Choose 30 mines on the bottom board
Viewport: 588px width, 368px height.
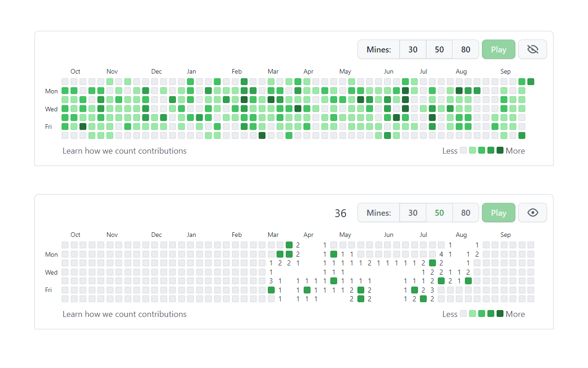coord(413,213)
